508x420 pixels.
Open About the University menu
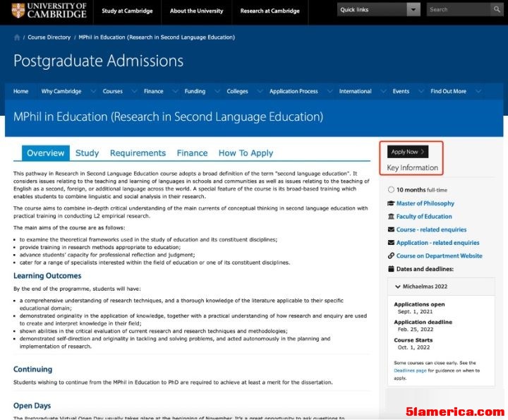pos(196,11)
